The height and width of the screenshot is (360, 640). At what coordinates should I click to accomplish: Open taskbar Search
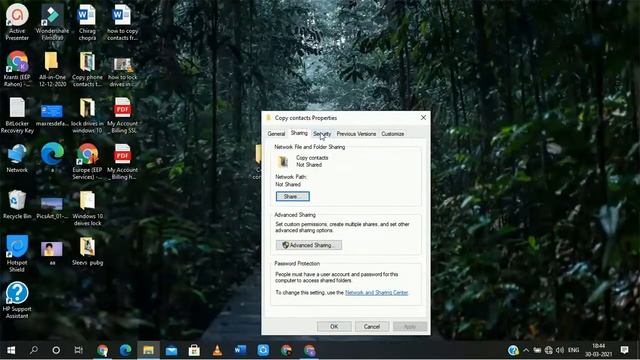click(x=33, y=350)
